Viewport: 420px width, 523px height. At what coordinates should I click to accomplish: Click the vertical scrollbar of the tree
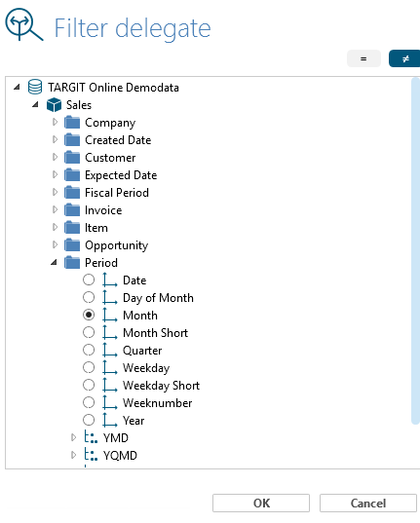pyautogui.click(x=415, y=251)
